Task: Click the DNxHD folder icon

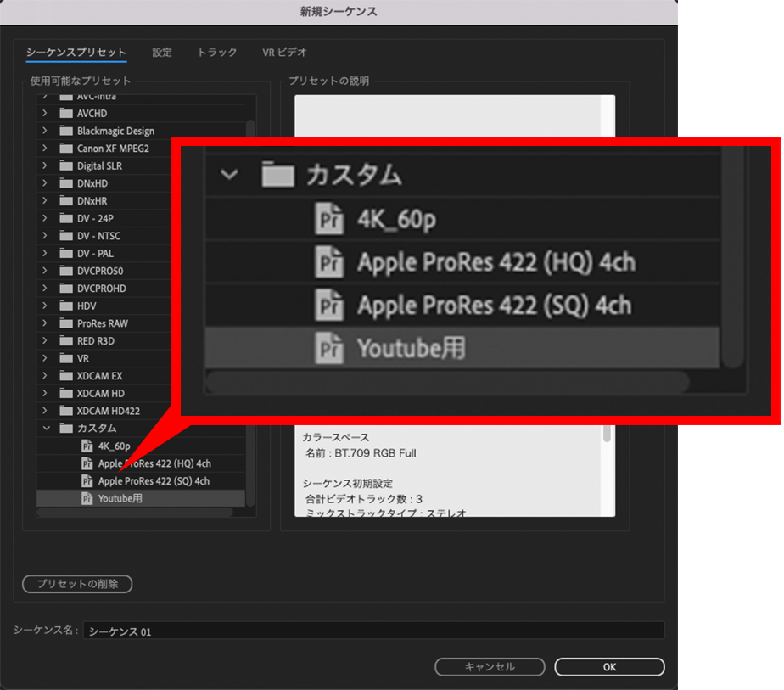Action: (66, 183)
